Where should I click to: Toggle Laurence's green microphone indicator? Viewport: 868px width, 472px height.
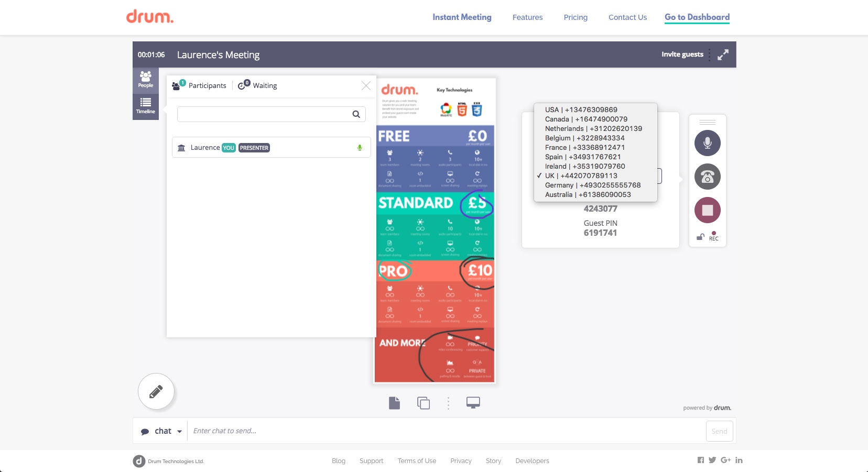pyautogui.click(x=360, y=148)
